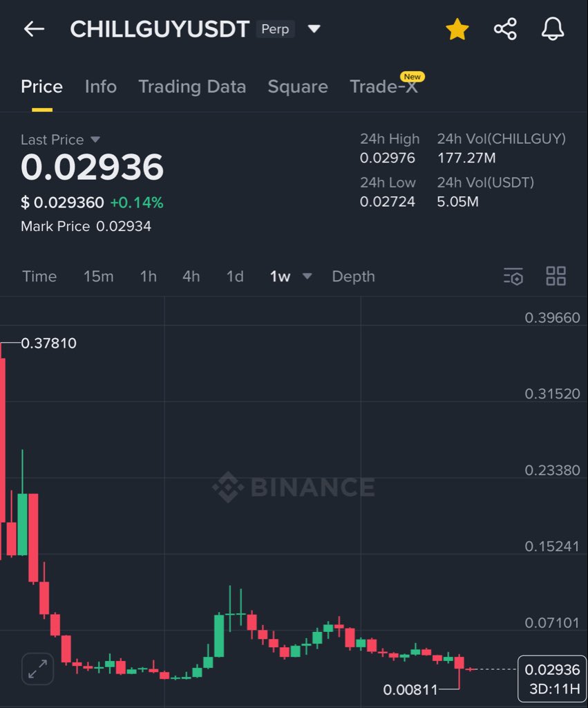Tap the current price 0.02936 label on axis
The height and width of the screenshot is (708, 588).
pyautogui.click(x=552, y=669)
